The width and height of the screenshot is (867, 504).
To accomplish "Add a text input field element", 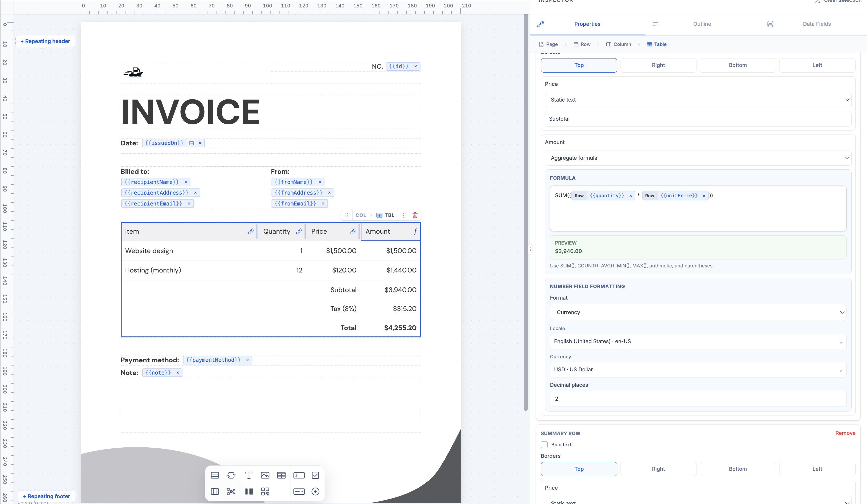I will [299, 475].
